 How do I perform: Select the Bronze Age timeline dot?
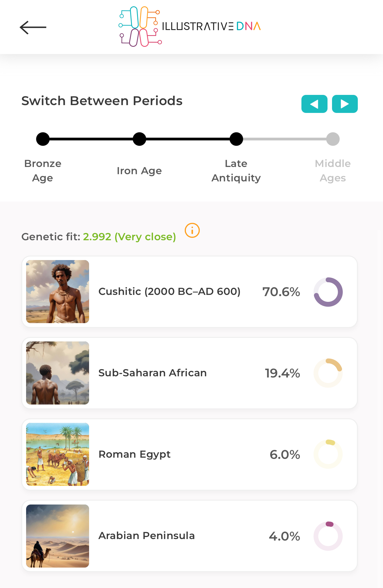[43, 139]
